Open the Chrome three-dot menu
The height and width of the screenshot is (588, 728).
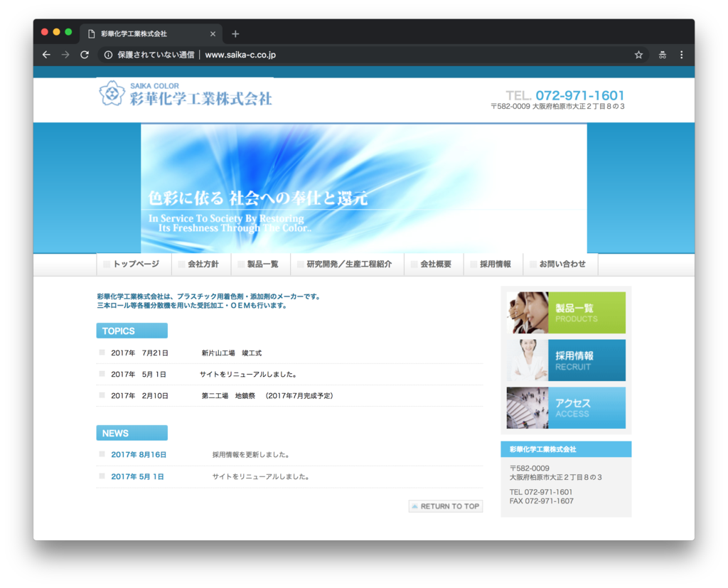tap(682, 55)
